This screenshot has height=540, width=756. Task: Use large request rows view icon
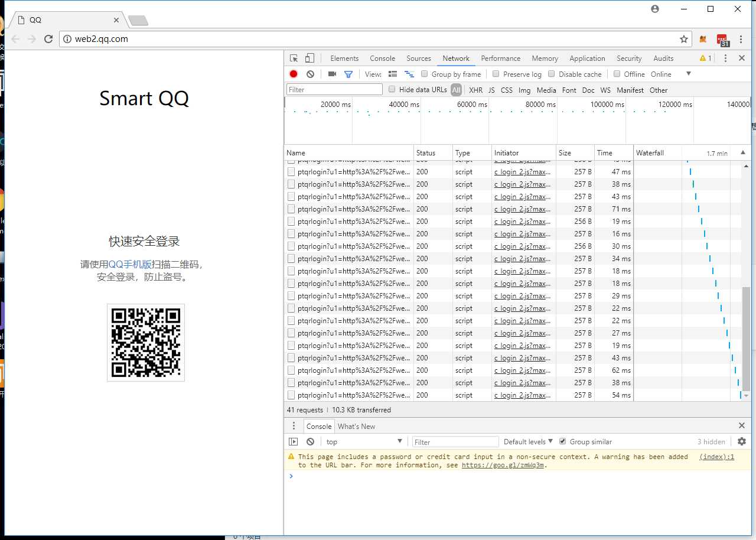click(x=393, y=74)
